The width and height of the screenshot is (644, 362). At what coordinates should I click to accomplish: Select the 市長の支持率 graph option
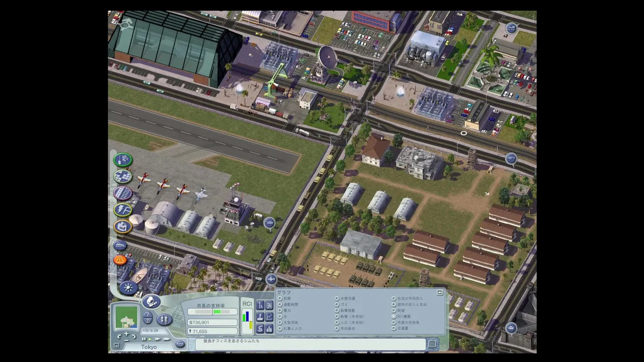point(393,322)
